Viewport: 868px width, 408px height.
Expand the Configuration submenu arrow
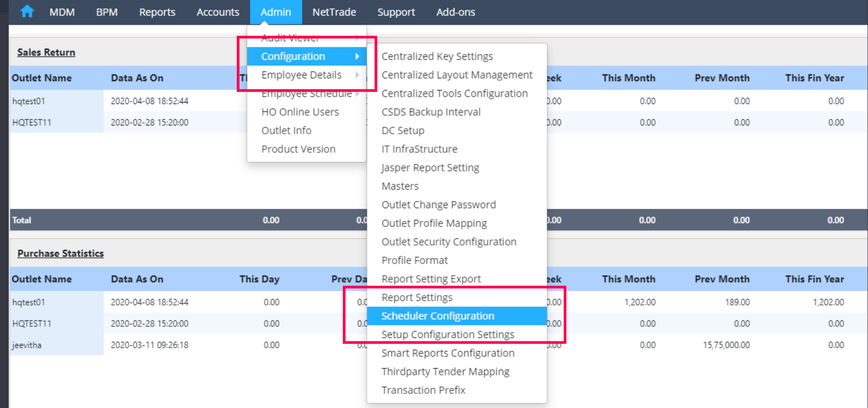pyautogui.click(x=357, y=56)
